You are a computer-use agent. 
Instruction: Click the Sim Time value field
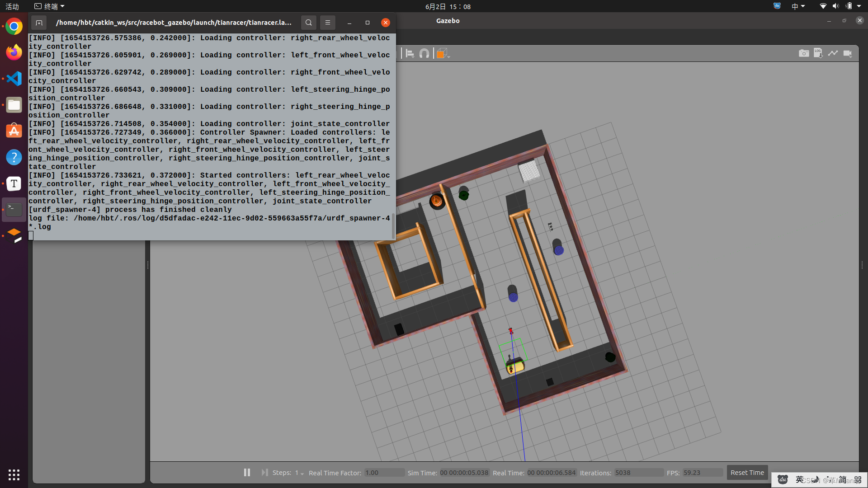464,473
